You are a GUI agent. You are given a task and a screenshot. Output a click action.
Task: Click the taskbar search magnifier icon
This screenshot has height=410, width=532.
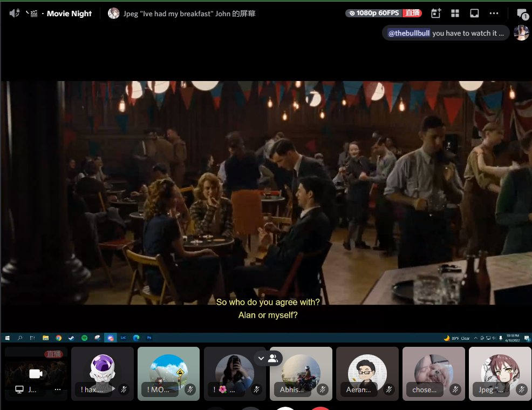click(x=20, y=338)
